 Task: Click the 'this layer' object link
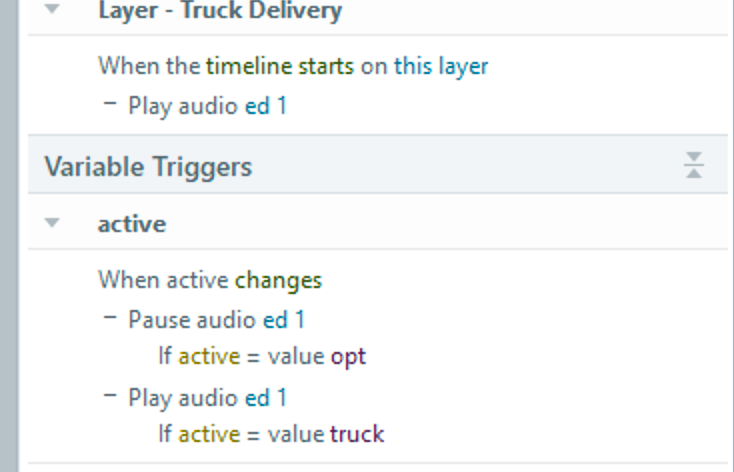441,67
